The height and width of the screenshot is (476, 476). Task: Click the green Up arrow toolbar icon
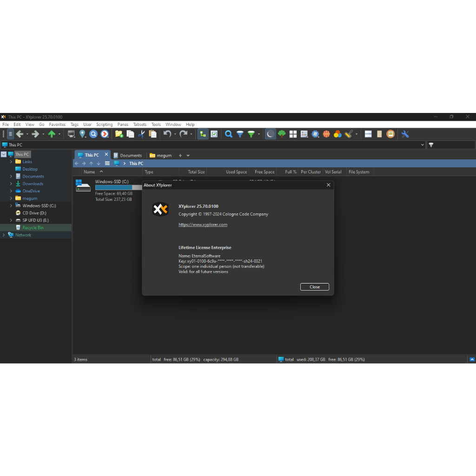[x=52, y=134]
